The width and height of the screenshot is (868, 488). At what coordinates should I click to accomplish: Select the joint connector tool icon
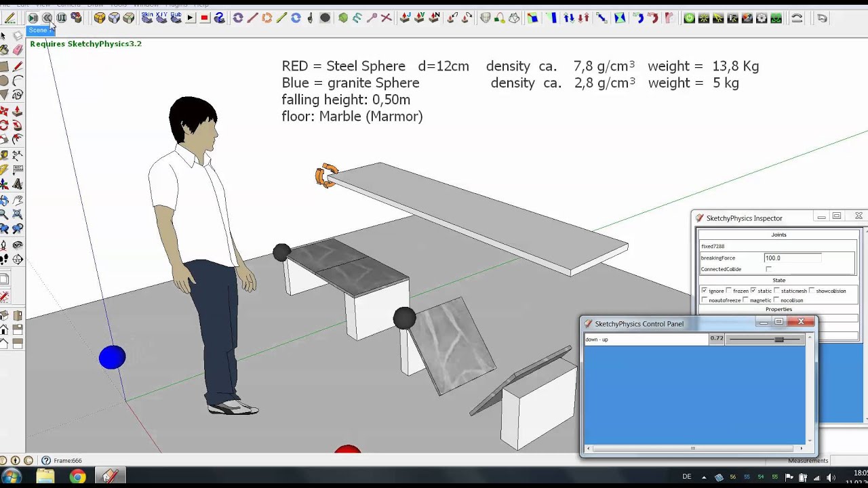(76, 18)
